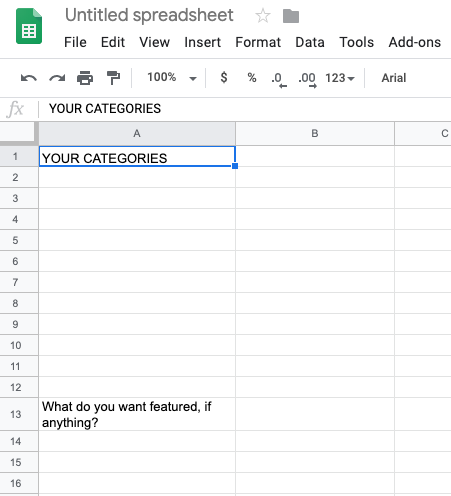This screenshot has height=496, width=451.
Task: Open the Insert menu
Action: [202, 42]
